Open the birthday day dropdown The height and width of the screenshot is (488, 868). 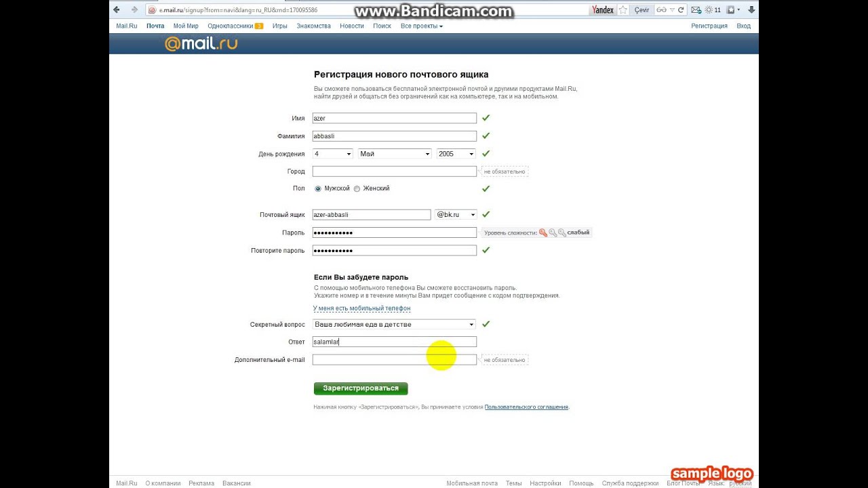pyautogui.click(x=332, y=154)
